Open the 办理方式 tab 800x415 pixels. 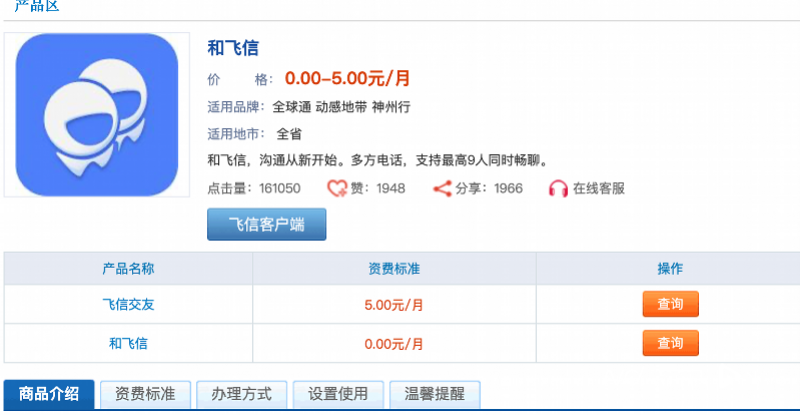click(242, 394)
